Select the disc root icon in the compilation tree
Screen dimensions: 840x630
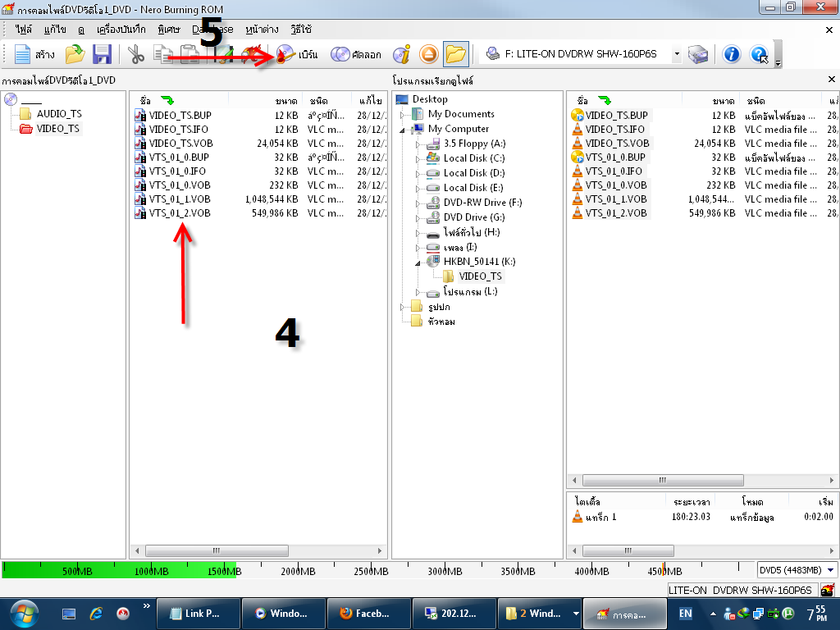[11, 99]
